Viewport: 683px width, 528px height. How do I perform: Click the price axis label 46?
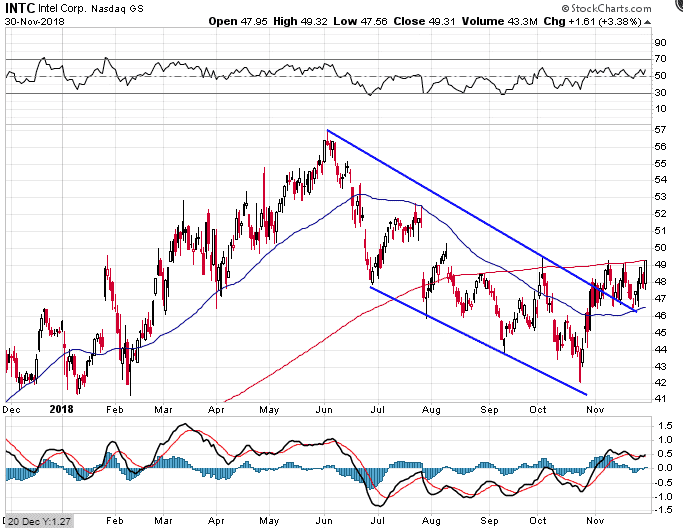point(660,315)
